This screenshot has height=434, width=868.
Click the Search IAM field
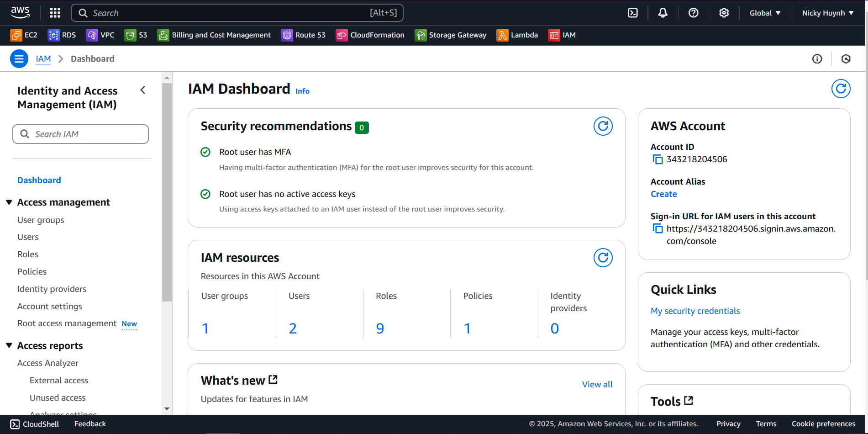tap(80, 134)
